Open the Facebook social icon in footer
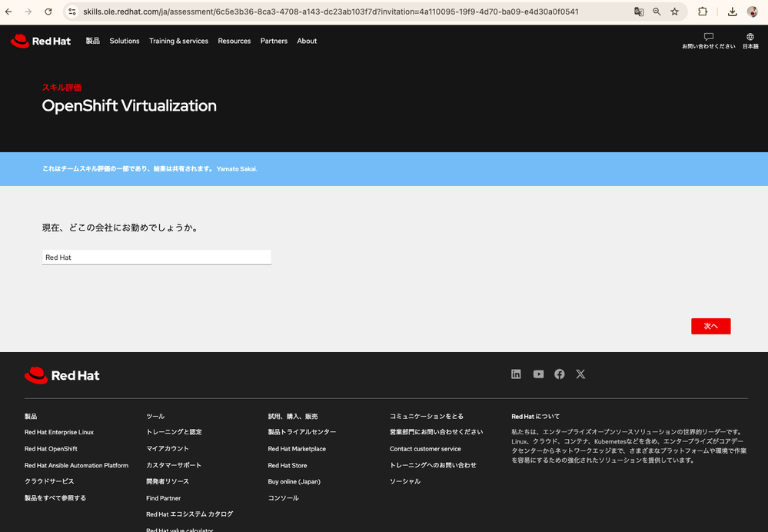The image size is (768, 532). [560, 374]
